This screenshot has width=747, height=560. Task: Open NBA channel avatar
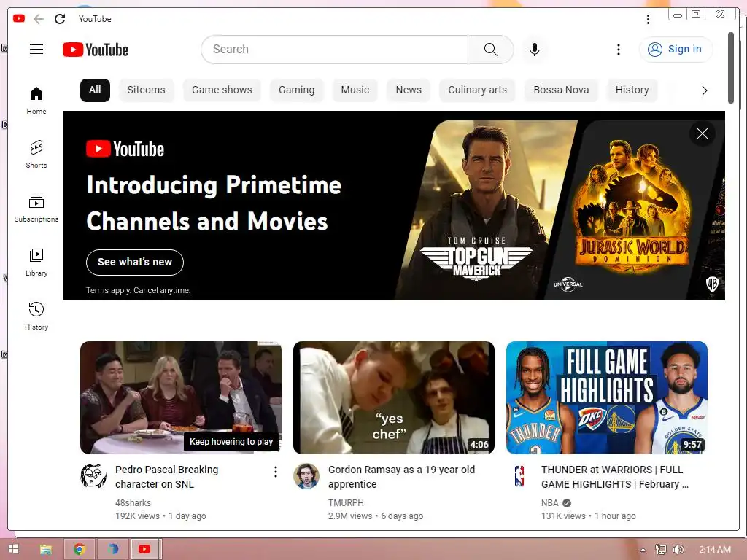click(x=519, y=475)
